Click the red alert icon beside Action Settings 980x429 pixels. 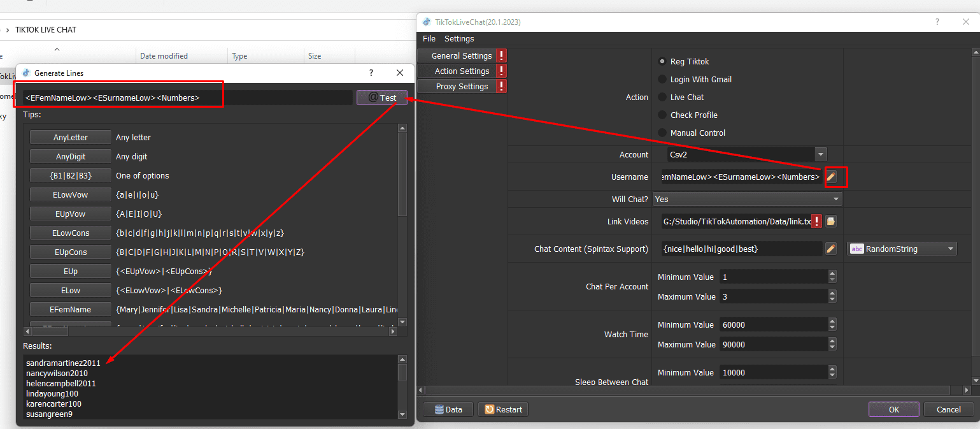(502, 71)
